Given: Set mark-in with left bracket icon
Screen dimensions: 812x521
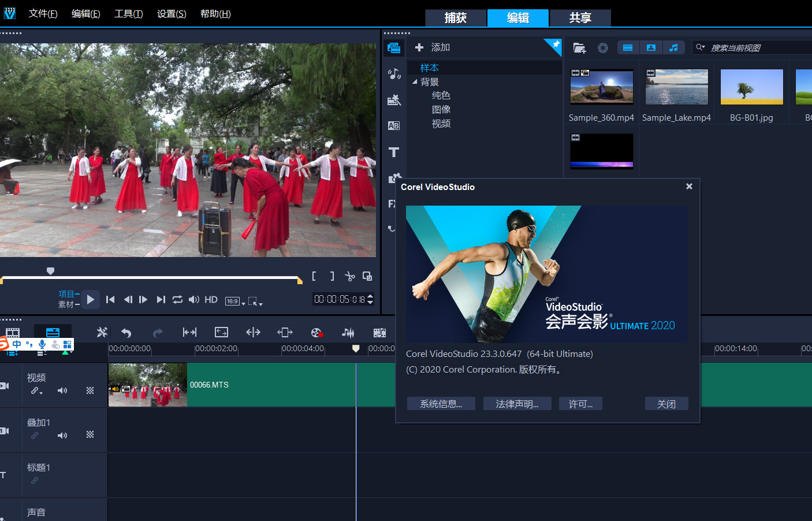Looking at the screenshot, I should point(314,276).
